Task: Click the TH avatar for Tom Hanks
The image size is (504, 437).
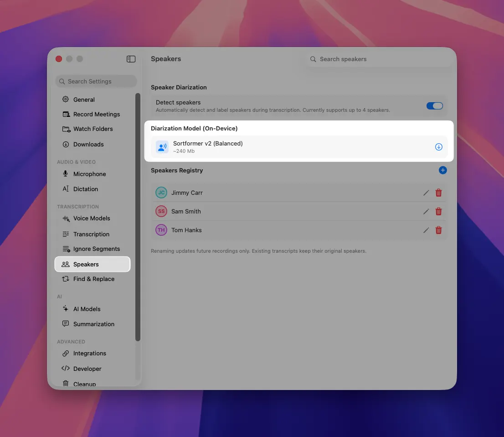Action: (161, 230)
